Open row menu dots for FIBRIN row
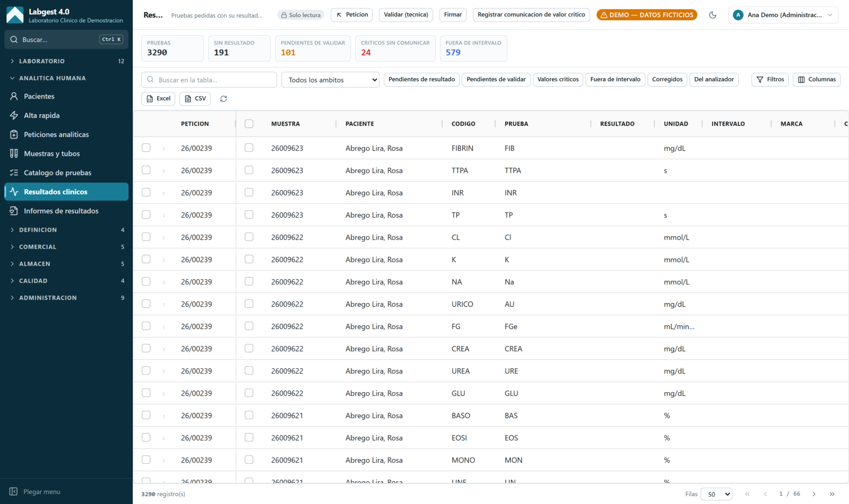The height and width of the screenshot is (504, 849). coord(163,149)
